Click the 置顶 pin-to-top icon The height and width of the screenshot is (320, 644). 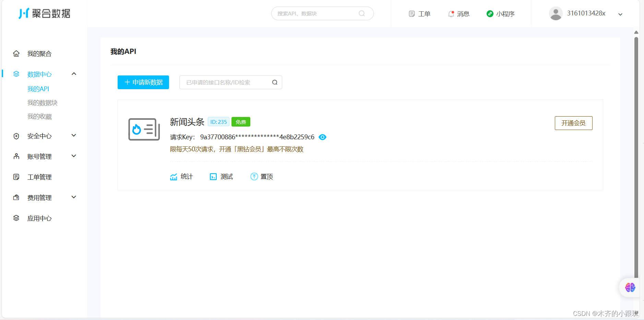pyautogui.click(x=254, y=176)
